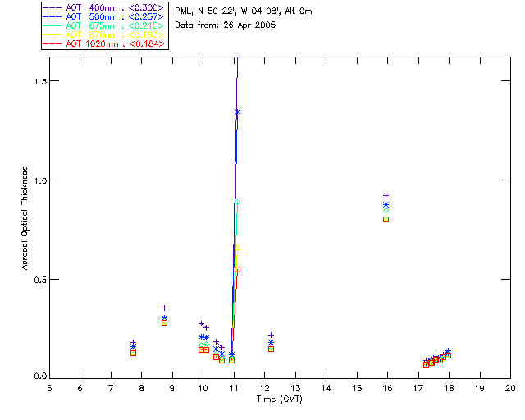The width and height of the screenshot is (525, 420).
Task: Click the red square marker just after 12 GMT
Action: click(272, 349)
